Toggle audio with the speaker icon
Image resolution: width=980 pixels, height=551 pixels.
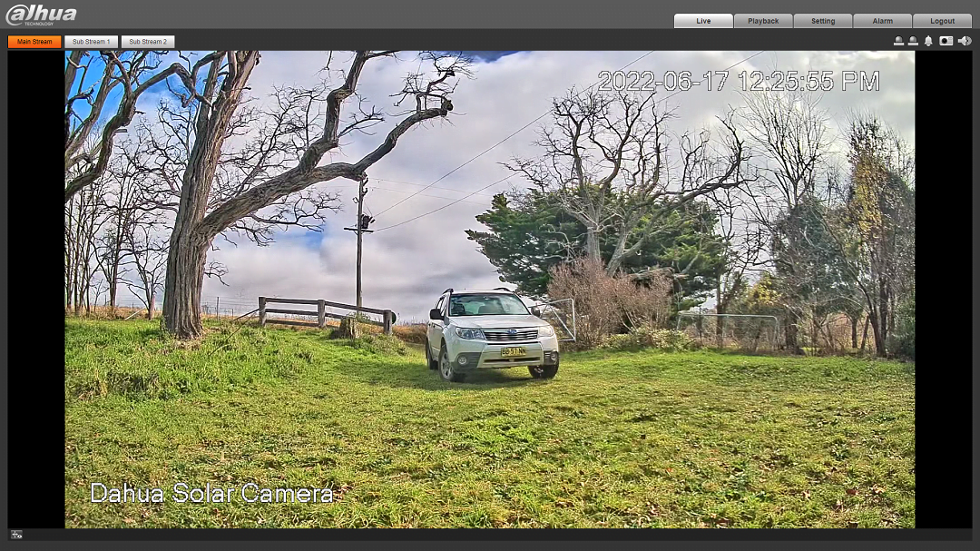tap(964, 41)
